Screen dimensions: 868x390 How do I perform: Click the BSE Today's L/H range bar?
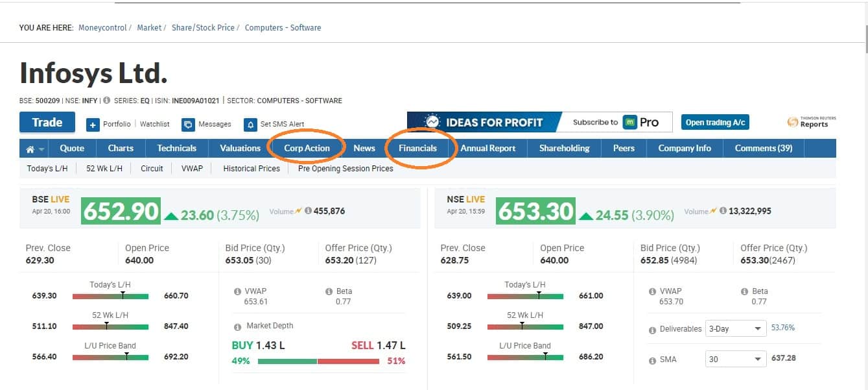[110, 296]
